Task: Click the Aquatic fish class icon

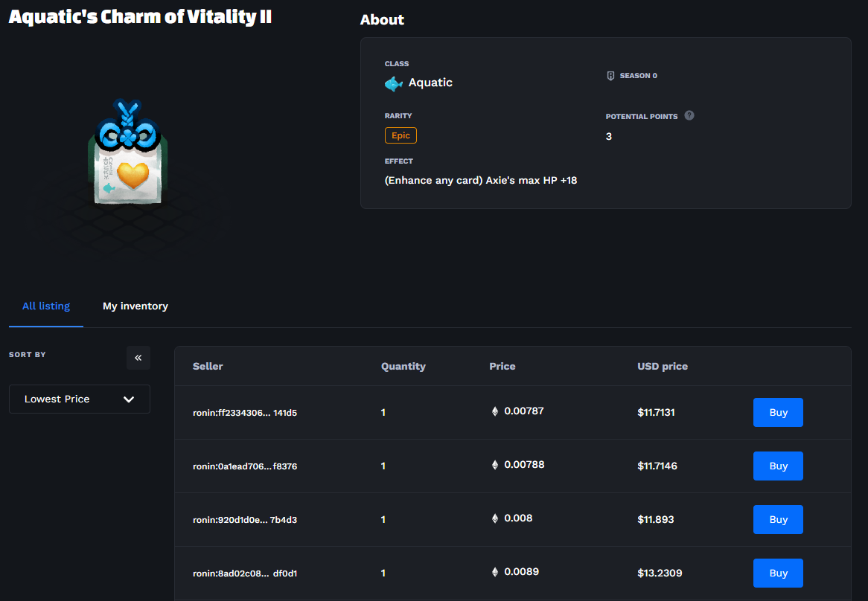Action: (394, 83)
